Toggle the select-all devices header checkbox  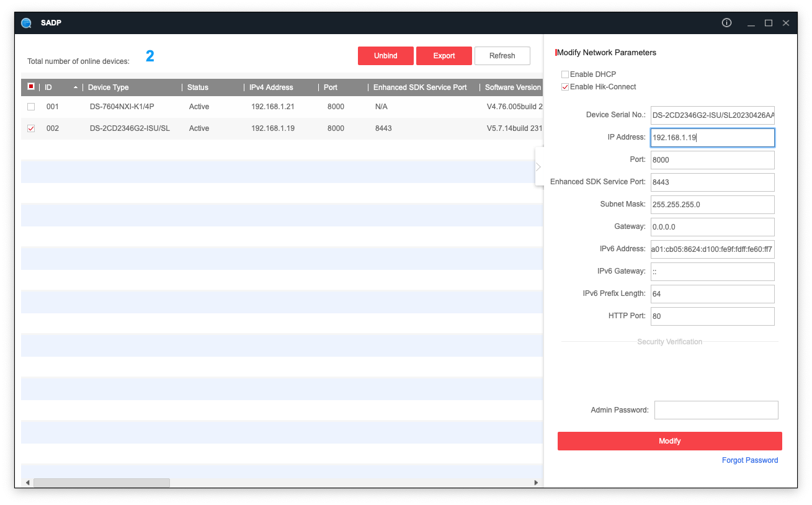point(31,87)
